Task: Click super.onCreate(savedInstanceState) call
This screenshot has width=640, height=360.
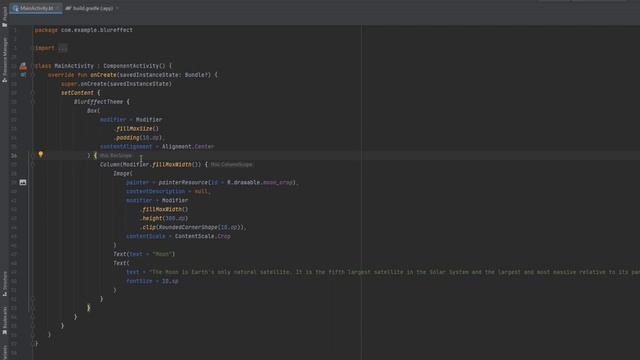Action: [116, 84]
